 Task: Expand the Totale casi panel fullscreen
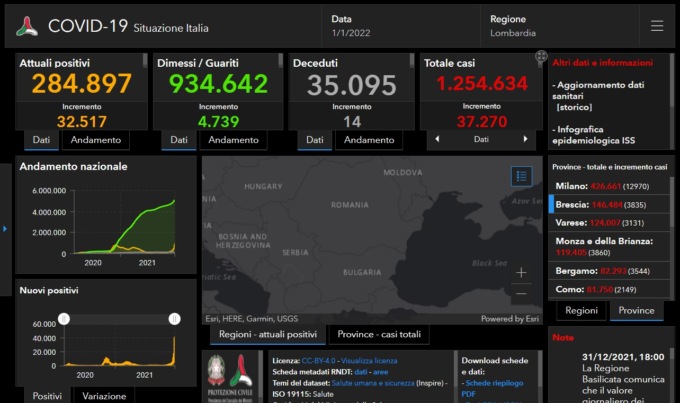(x=541, y=57)
